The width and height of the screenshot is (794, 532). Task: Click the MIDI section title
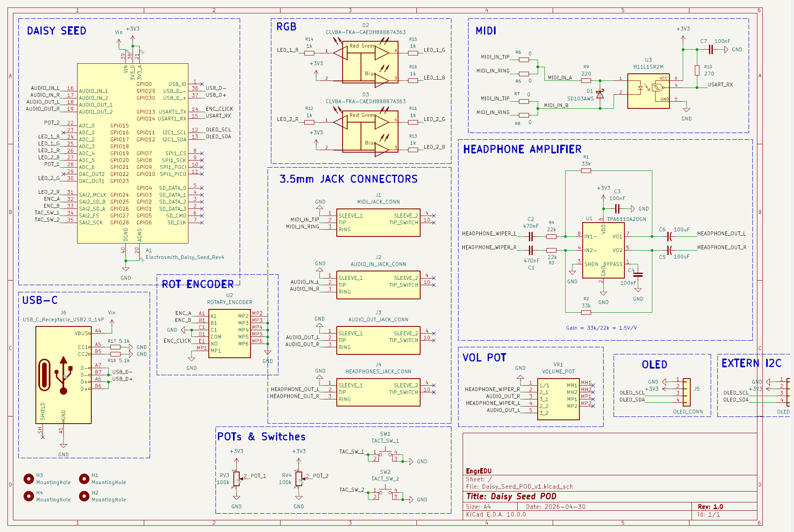point(486,31)
